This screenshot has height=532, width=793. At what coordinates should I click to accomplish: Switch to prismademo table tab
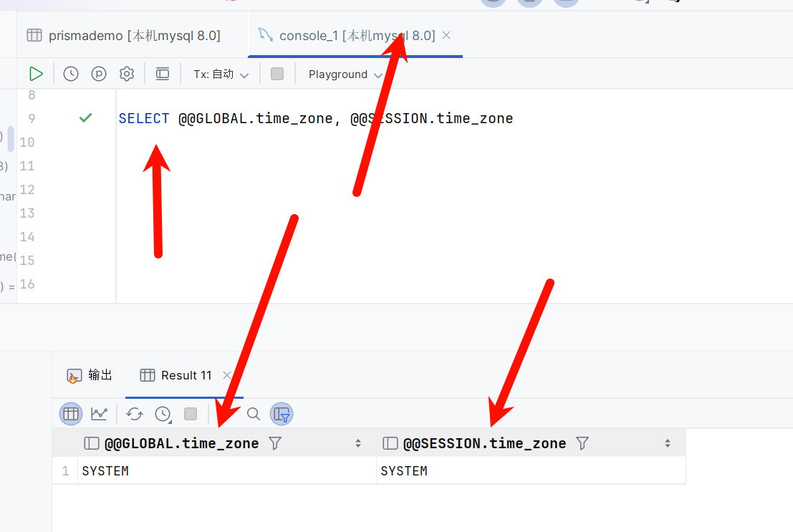pyautogui.click(x=124, y=35)
